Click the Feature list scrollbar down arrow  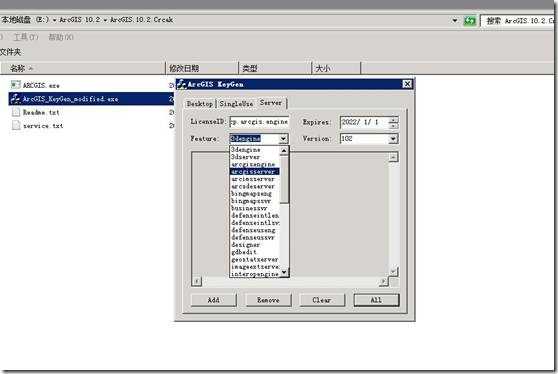tap(284, 272)
